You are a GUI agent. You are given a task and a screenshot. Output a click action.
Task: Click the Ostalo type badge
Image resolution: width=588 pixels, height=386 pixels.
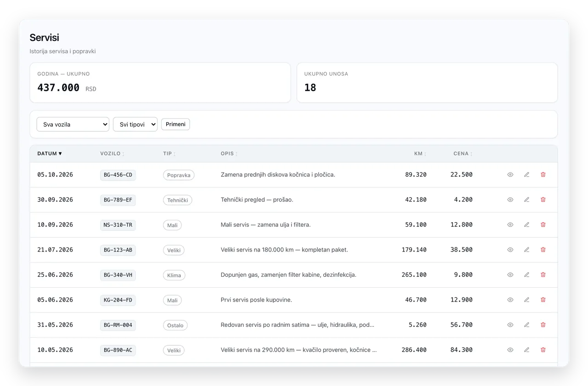pos(175,325)
